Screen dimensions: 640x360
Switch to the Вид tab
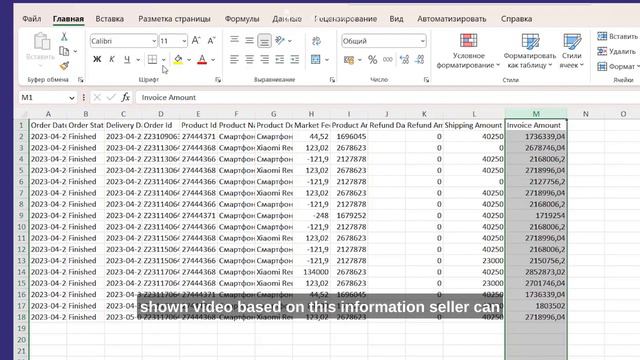pos(396,19)
